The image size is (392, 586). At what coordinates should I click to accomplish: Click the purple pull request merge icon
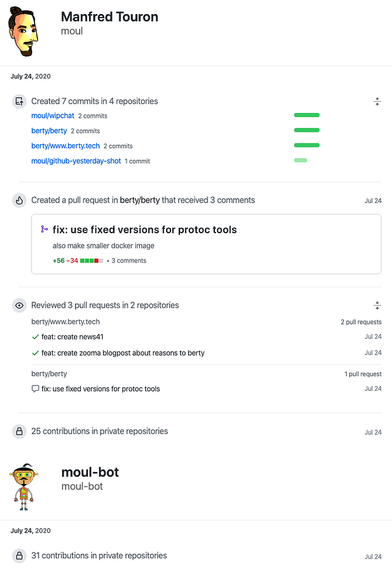pos(44,230)
